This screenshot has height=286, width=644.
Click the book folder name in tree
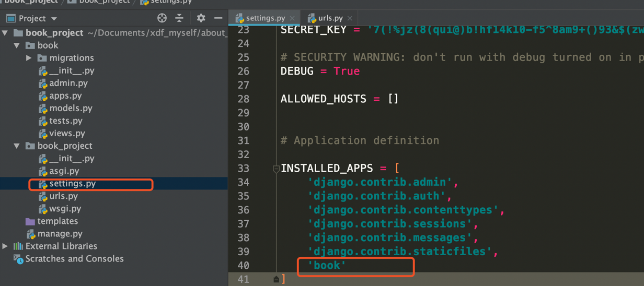[48, 45]
